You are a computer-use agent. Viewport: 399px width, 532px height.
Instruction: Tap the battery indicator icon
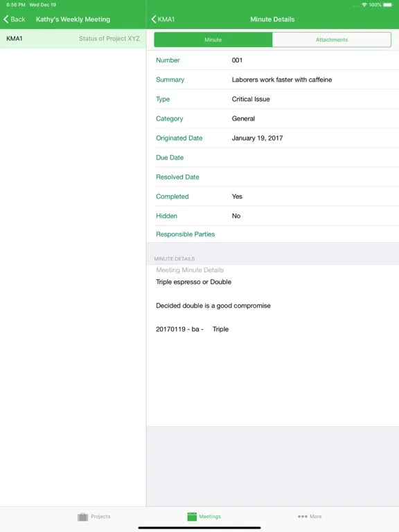pos(388,5)
